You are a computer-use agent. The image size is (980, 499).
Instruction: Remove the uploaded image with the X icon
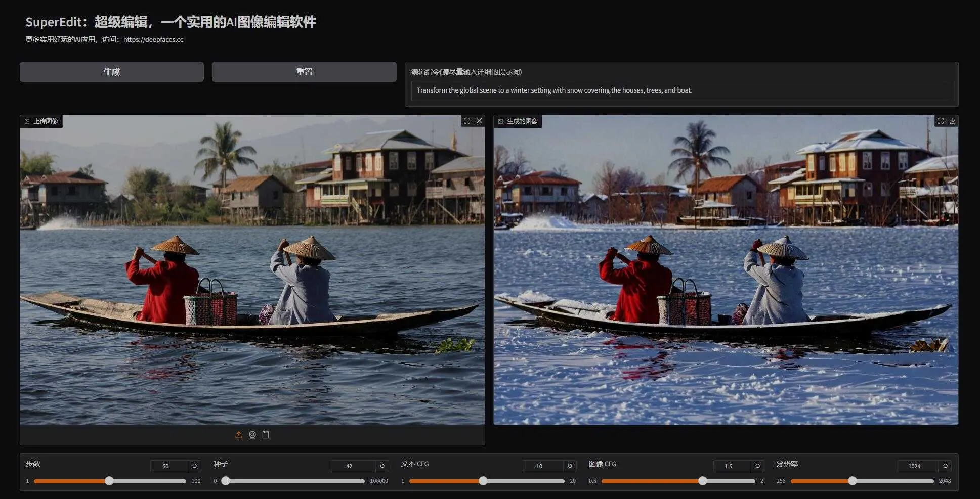[479, 121]
